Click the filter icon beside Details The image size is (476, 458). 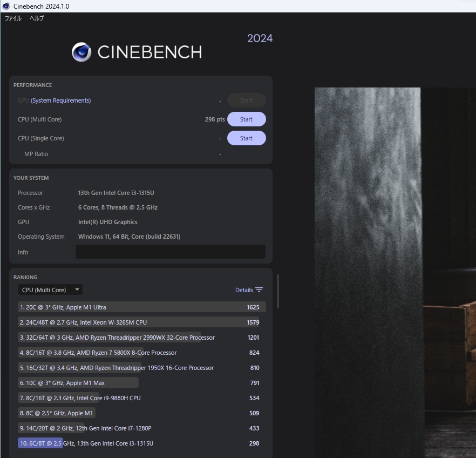(259, 289)
